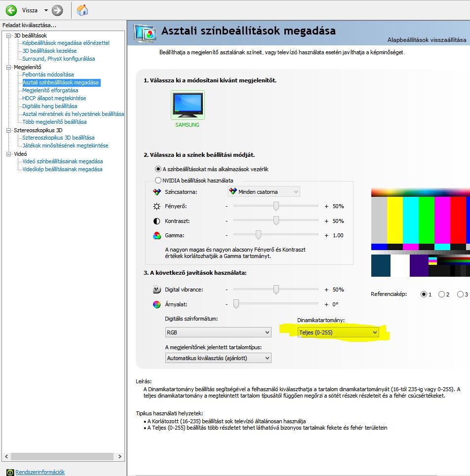
Task: Open 'Asztal méretének és helyzetének beállítása' link
Action: click(73, 114)
